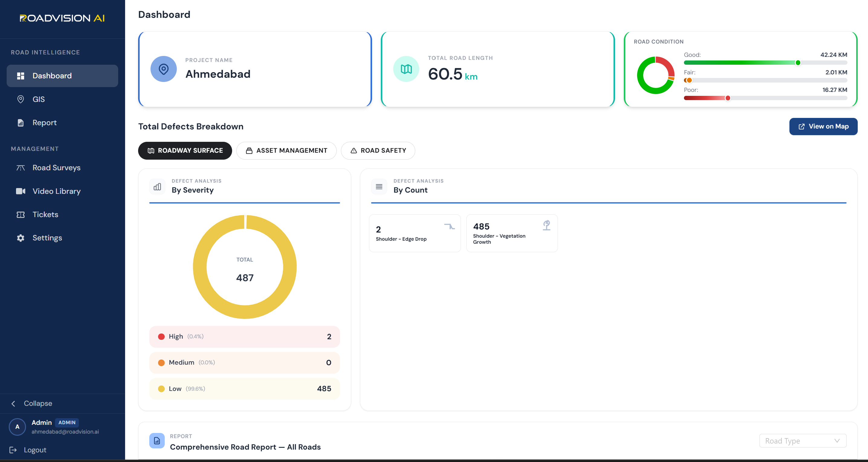
Task: Click the Logout arrow icon
Action: coord(13,450)
